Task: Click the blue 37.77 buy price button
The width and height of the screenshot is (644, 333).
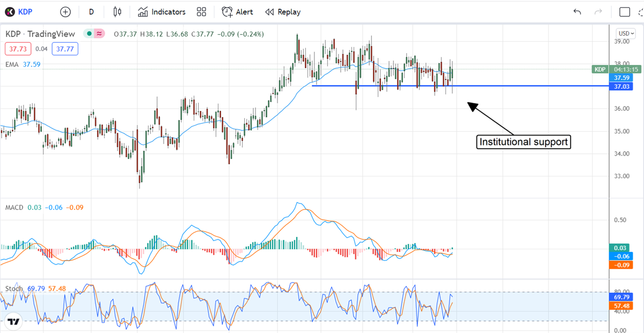Action: tap(65, 49)
